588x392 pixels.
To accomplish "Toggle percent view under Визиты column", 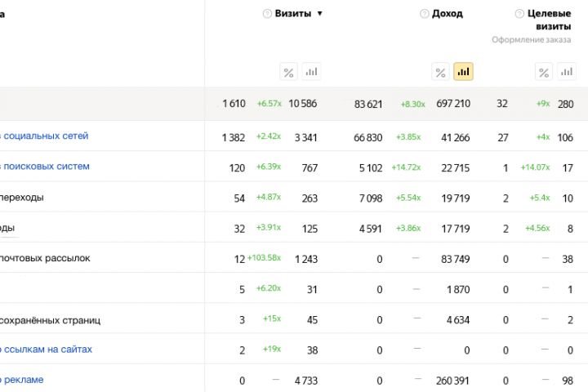I will pyautogui.click(x=288, y=72).
